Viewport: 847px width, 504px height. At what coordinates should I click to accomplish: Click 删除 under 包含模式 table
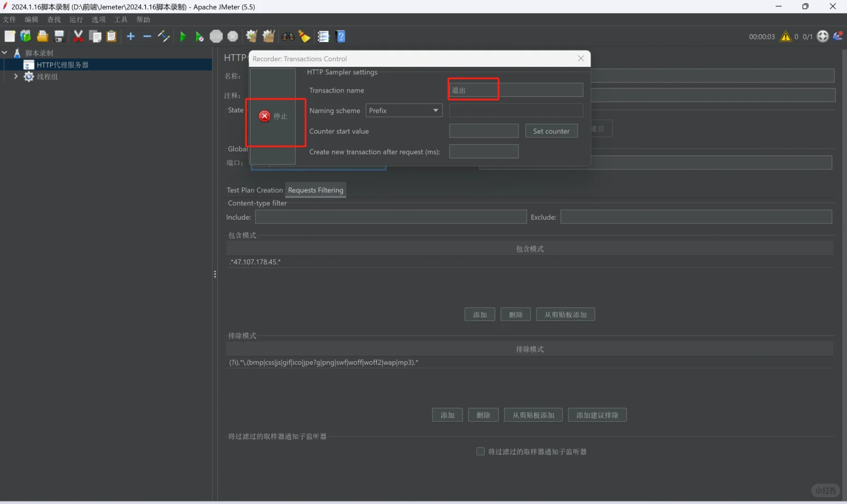click(x=516, y=315)
